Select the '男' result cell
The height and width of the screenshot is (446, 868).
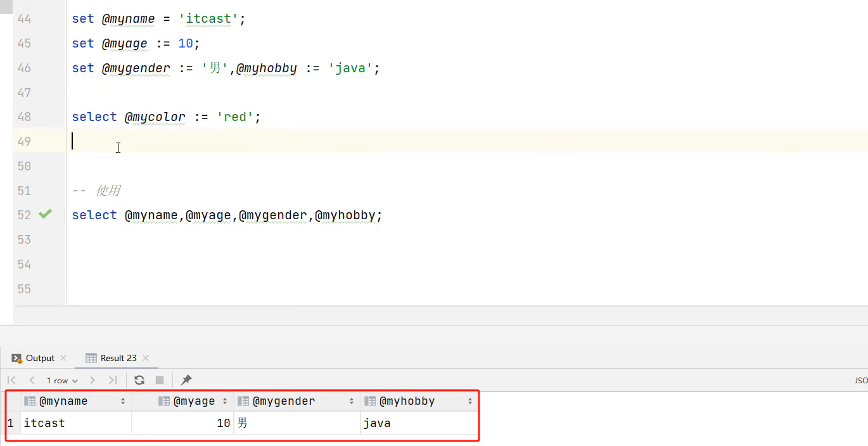297,423
